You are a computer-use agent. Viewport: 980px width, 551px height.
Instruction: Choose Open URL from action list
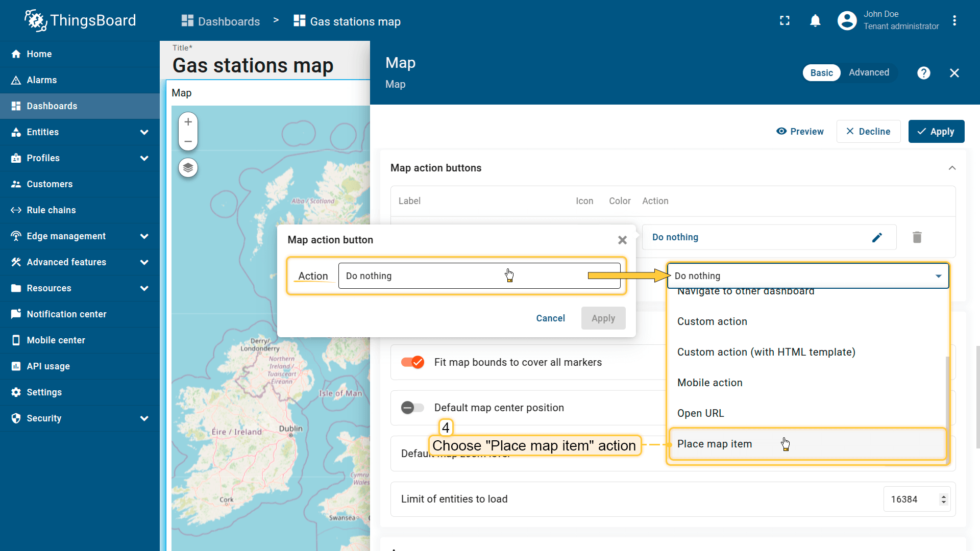click(700, 413)
